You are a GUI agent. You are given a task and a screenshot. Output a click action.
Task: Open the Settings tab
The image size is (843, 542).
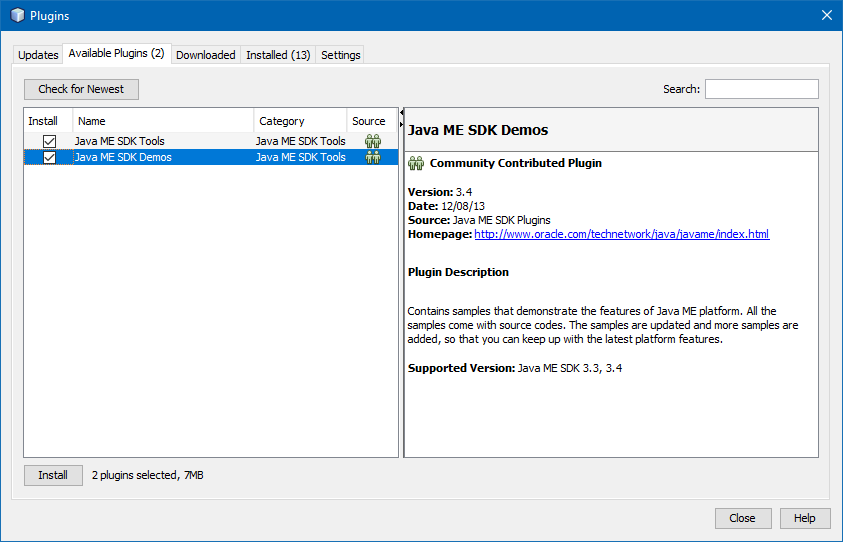(x=340, y=55)
